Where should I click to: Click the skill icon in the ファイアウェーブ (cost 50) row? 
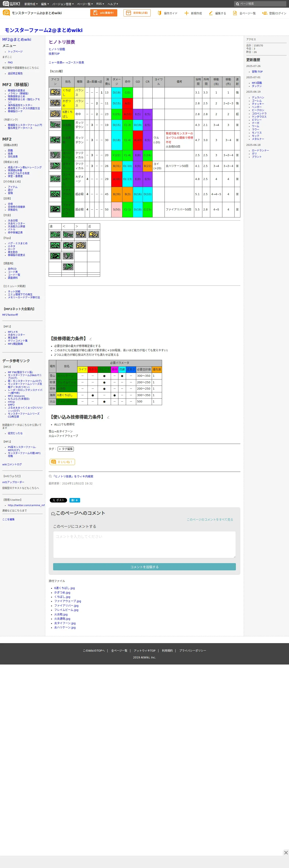(55, 209)
